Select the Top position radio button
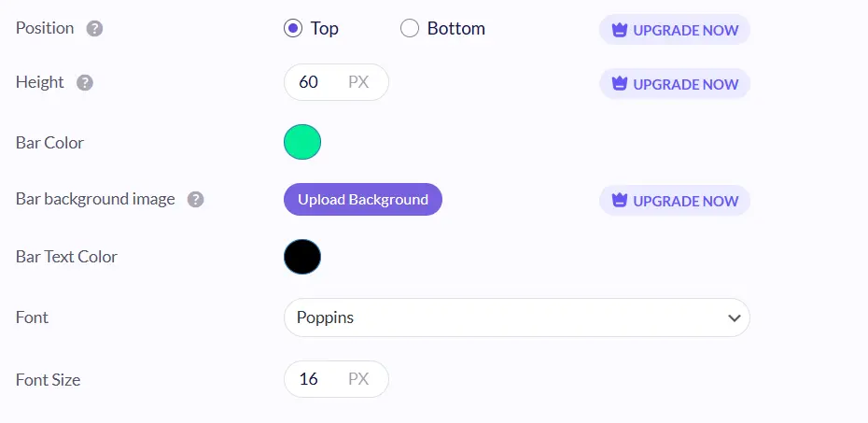868x423 pixels. pos(293,28)
